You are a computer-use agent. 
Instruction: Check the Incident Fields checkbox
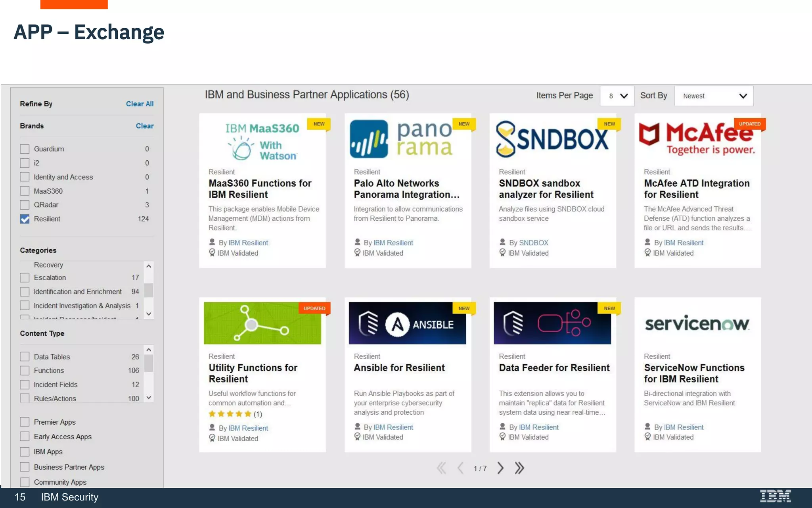pyautogui.click(x=25, y=385)
